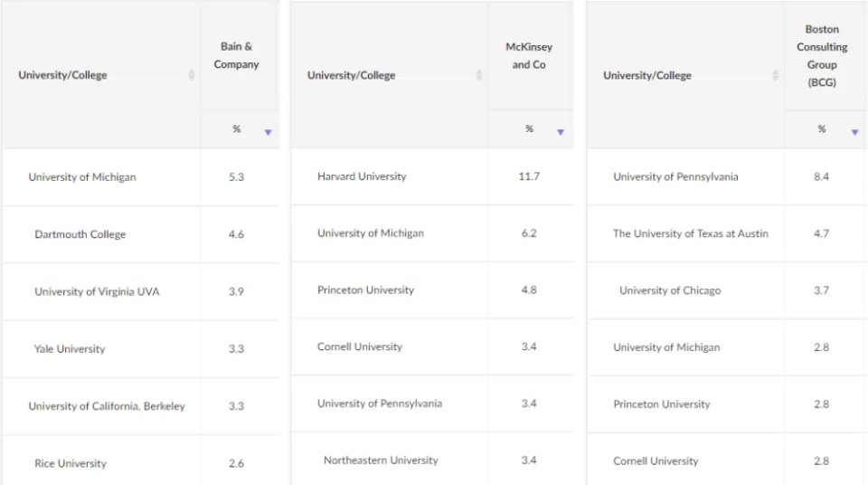Toggle the blue sort arrow under Boston Consulting Group

854,132
